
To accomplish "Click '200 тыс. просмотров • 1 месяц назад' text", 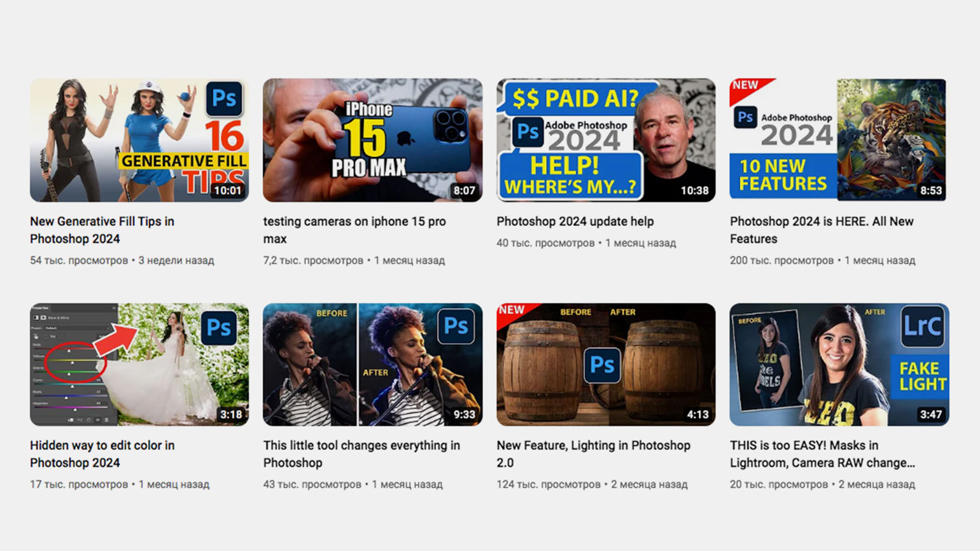I will [x=822, y=260].
